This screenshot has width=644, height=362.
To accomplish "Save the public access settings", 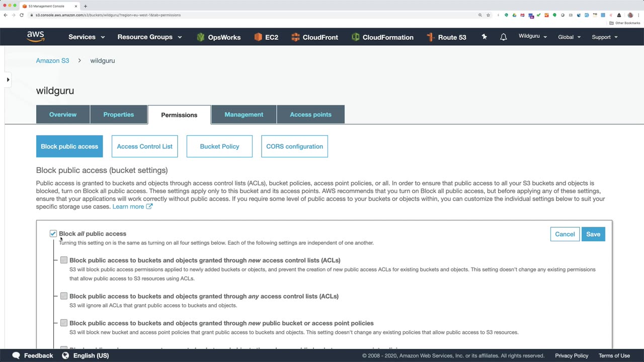I will click(x=593, y=234).
